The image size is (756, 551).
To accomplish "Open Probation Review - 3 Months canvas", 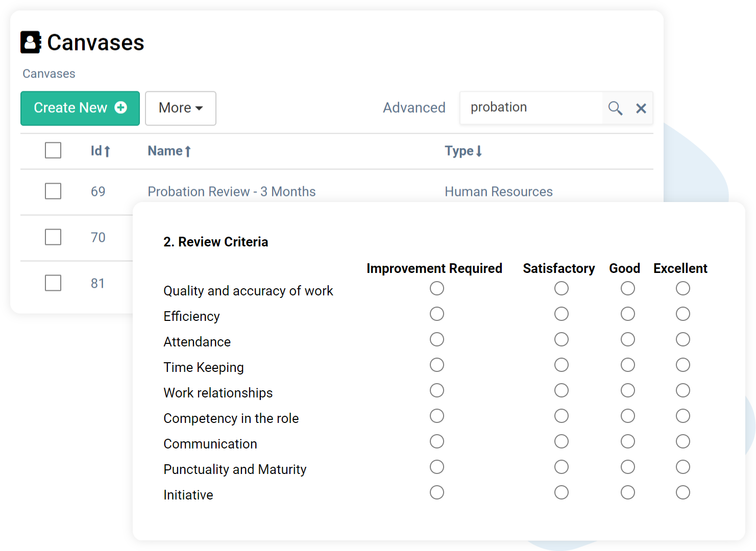I will coord(231,191).
